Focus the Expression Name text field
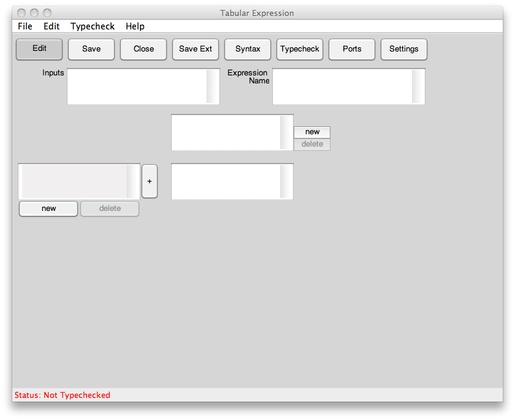This screenshot has width=515, height=420. click(x=342, y=86)
